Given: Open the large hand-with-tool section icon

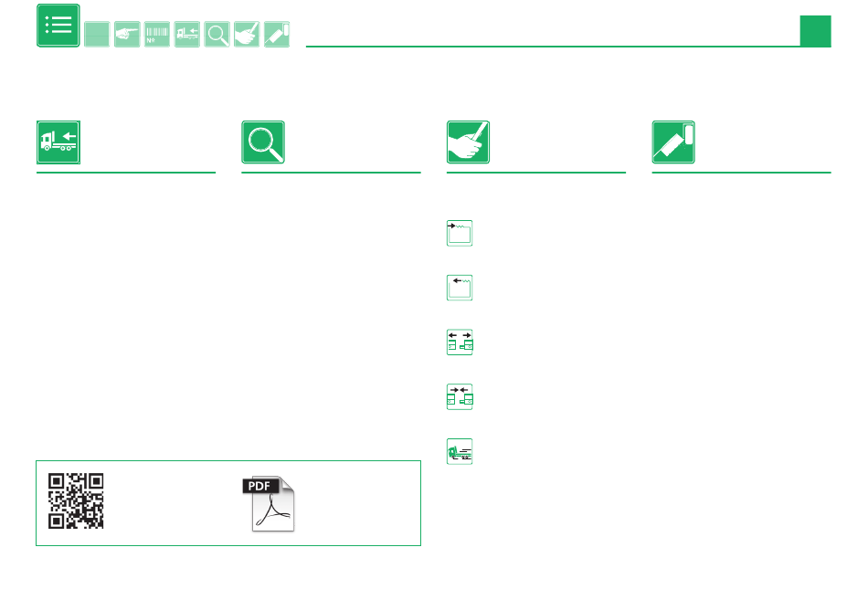Looking at the screenshot, I should tap(468, 142).
